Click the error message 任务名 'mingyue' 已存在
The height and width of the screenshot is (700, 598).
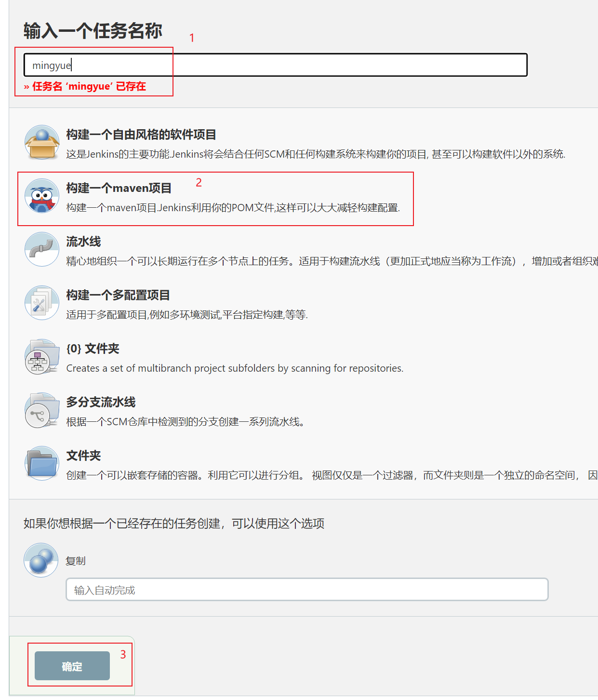point(85,86)
